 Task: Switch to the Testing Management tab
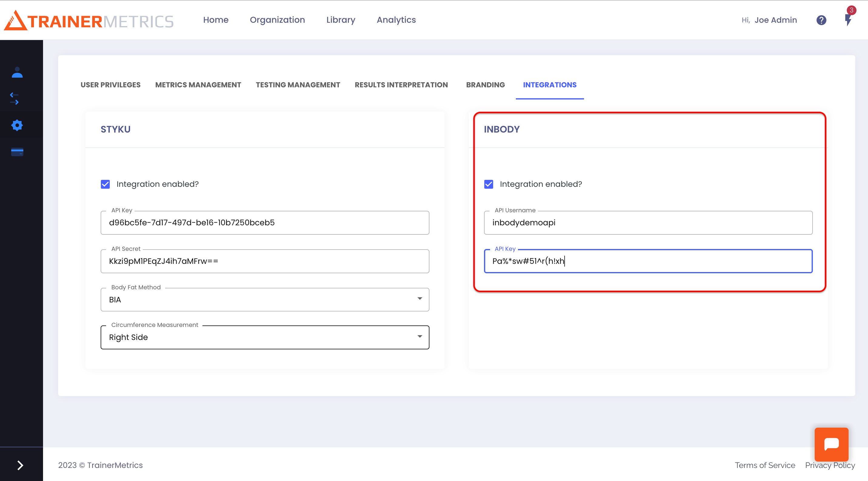coord(298,85)
